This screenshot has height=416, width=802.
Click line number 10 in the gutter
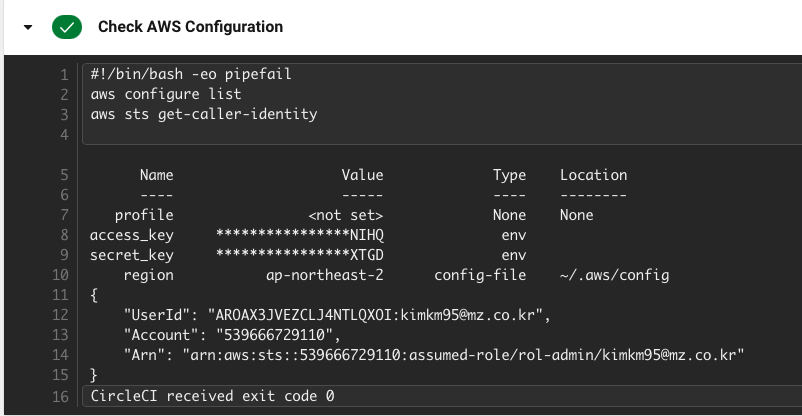[x=60, y=275]
